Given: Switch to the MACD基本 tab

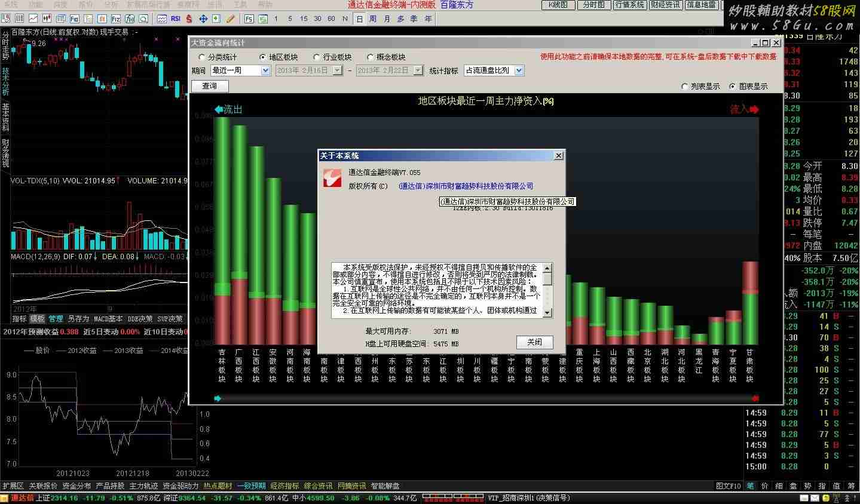Looking at the screenshot, I should coord(108,319).
